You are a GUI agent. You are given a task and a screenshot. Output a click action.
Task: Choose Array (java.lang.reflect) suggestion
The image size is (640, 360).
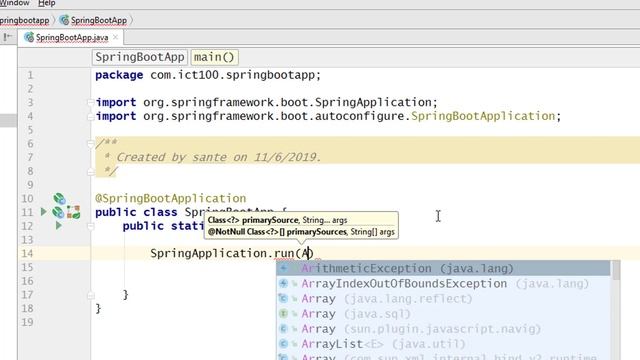coord(444,299)
